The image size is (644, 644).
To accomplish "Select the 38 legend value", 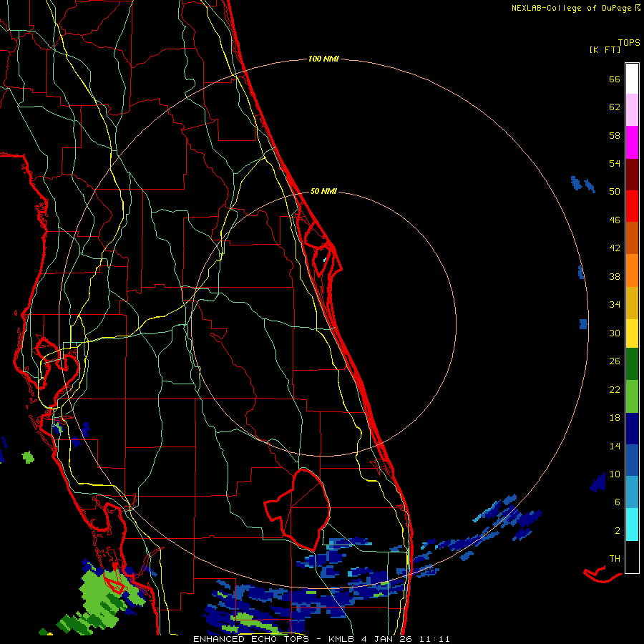I will [615, 276].
